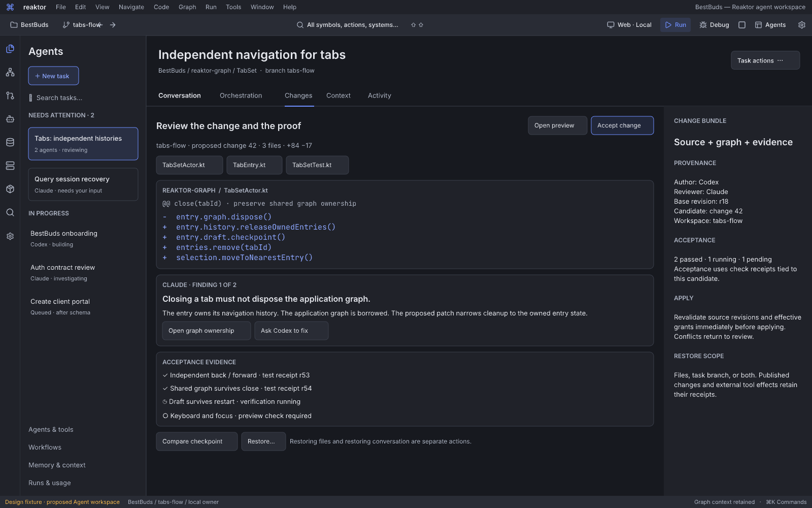Screen dimensions: 812x508
Task: Click the reaktor command logo icon
Action: pos(10,7)
